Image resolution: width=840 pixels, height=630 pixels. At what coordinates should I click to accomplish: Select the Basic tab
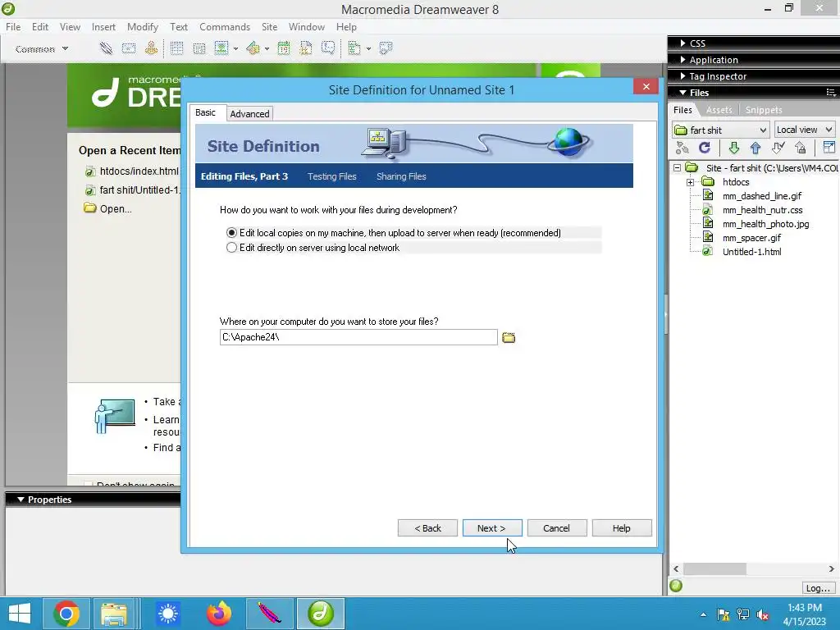coord(206,112)
